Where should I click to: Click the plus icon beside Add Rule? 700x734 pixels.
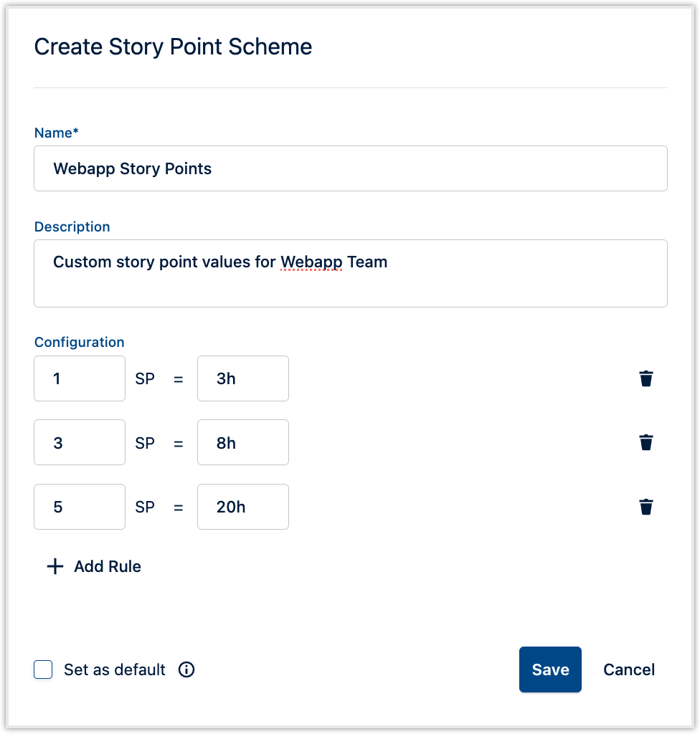pos(55,566)
